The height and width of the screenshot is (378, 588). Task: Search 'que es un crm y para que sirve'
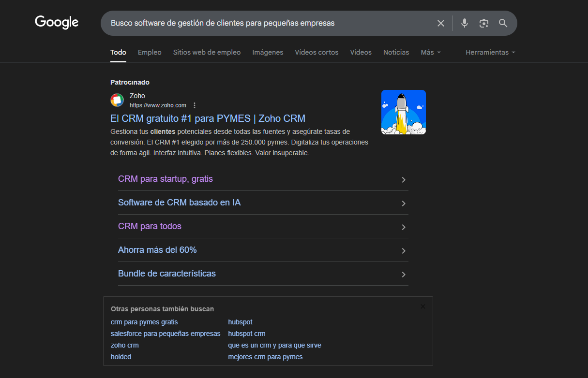pos(275,345)
